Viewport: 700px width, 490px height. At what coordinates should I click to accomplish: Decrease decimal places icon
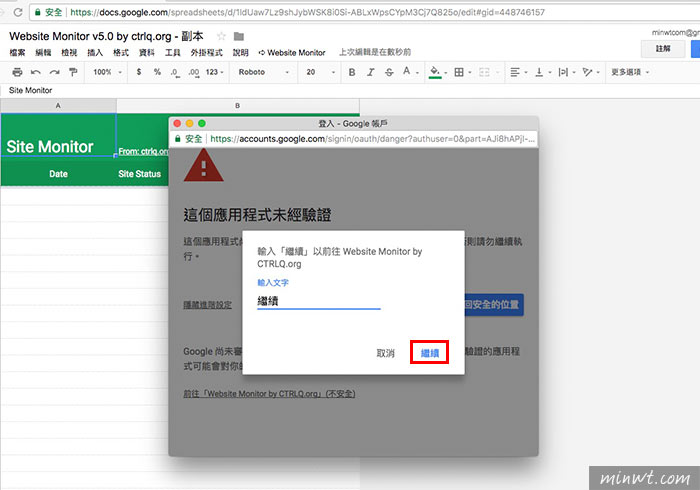pos(175,72)
